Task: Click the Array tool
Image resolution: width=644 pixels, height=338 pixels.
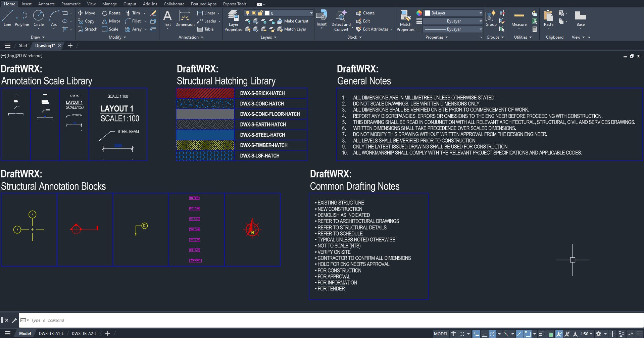Action: pos(134,29)
